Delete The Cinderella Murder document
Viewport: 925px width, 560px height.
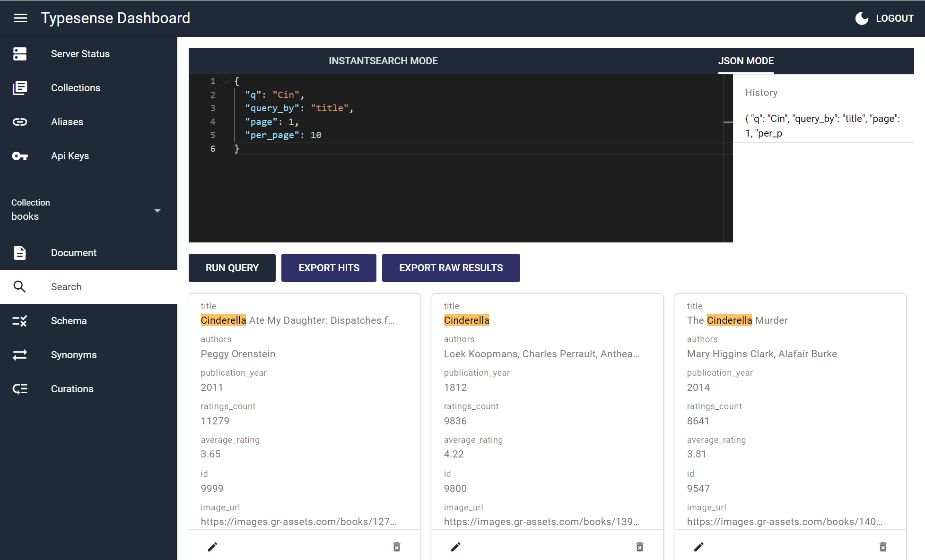(882, 547)
